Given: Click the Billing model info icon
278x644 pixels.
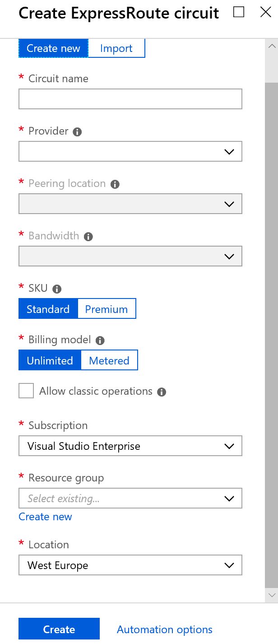Looking at the screenshot, I should click(100, 341).
